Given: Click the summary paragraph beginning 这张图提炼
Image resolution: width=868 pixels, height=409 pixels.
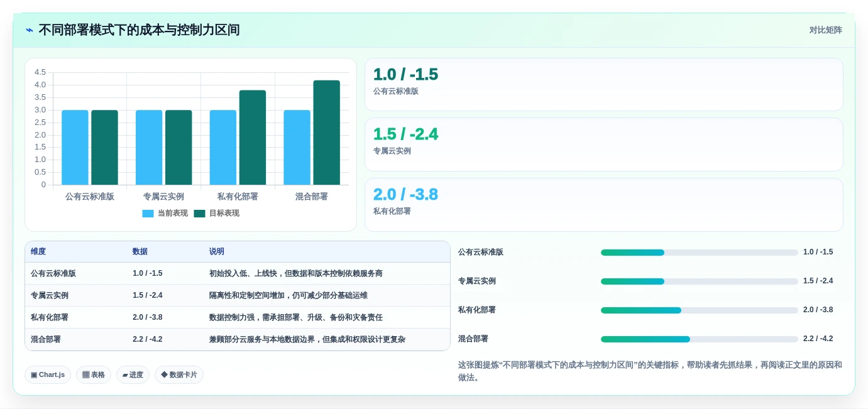Looking at the screenshot, I should click(x=650, y=371).
